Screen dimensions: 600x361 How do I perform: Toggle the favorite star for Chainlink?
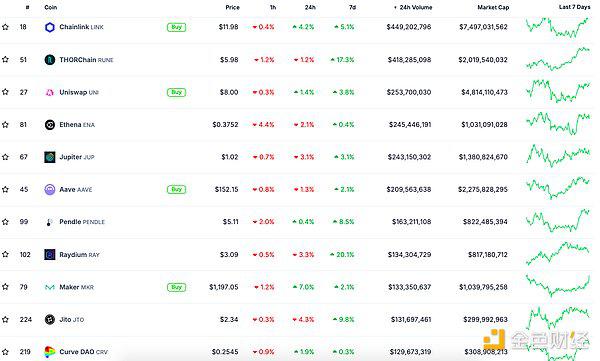click(5, 27)
